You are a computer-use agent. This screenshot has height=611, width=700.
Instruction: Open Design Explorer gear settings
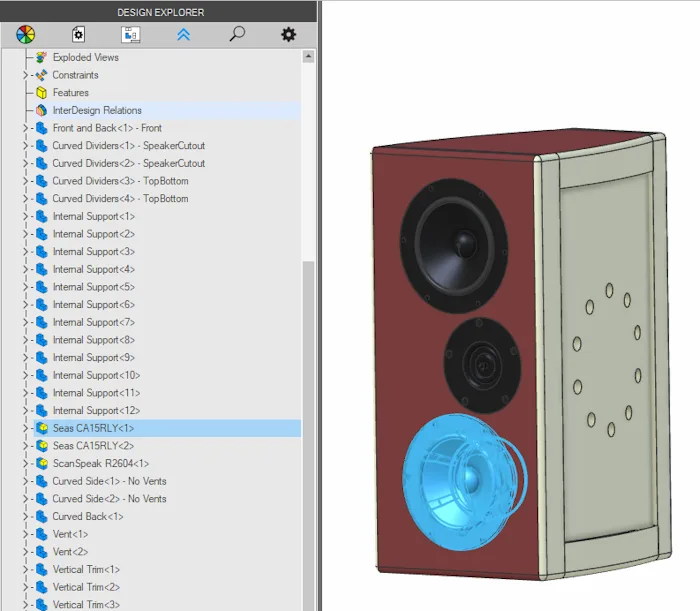(288, 34)
